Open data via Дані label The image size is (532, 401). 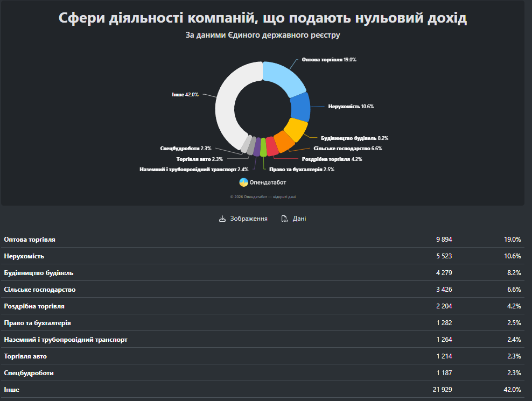299,219
